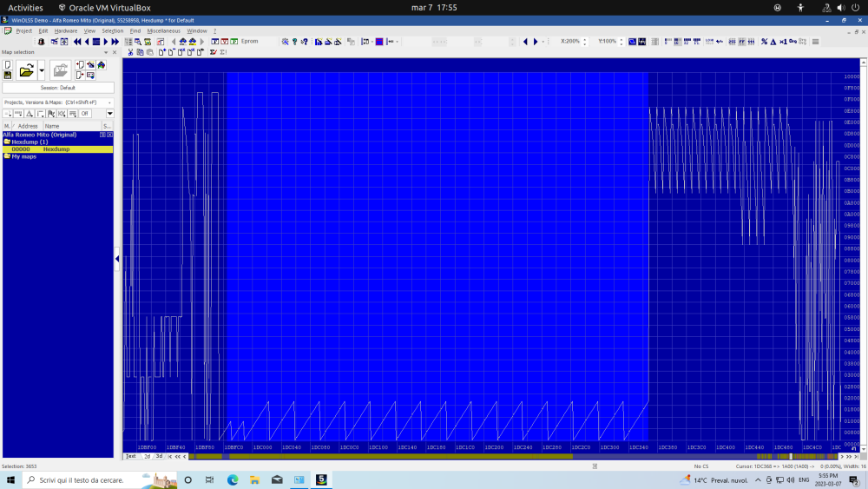Click the horizontal overview scrollbar

coord(513,456)
